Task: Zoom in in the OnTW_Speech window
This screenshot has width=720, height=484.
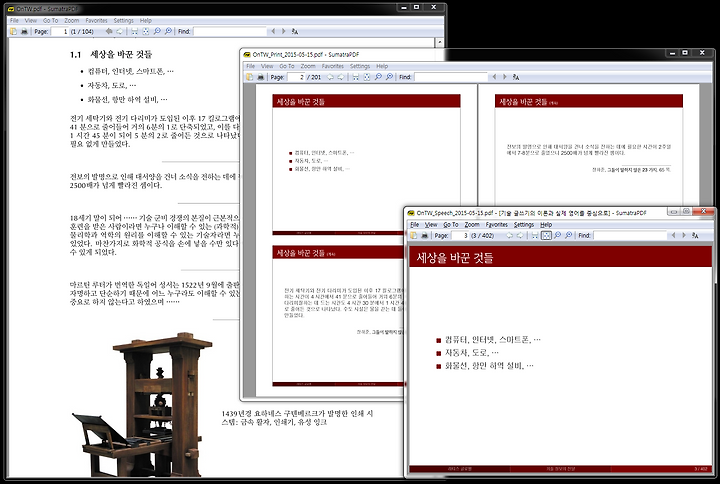Action: [x=568, y=235]
